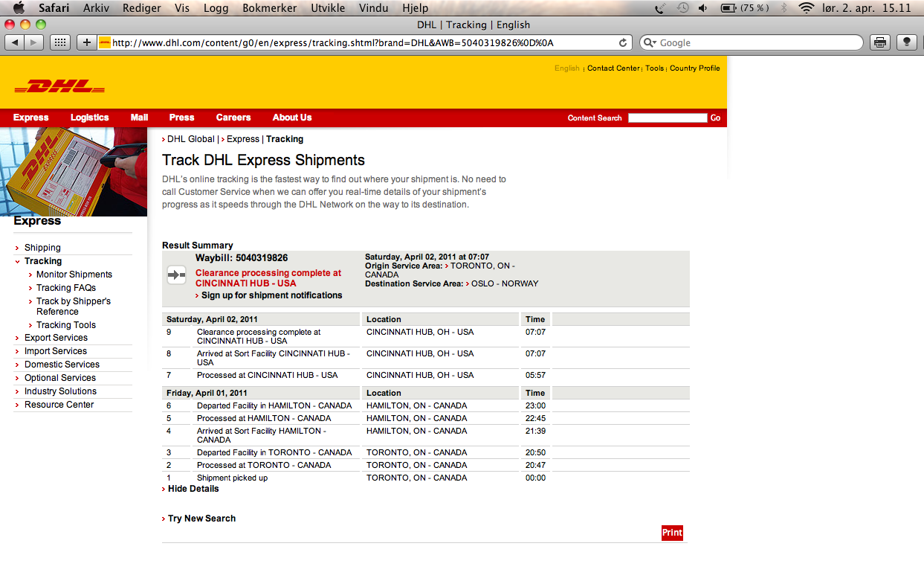
Task: Open the Contact Center link
Action: tap(613, 68)
